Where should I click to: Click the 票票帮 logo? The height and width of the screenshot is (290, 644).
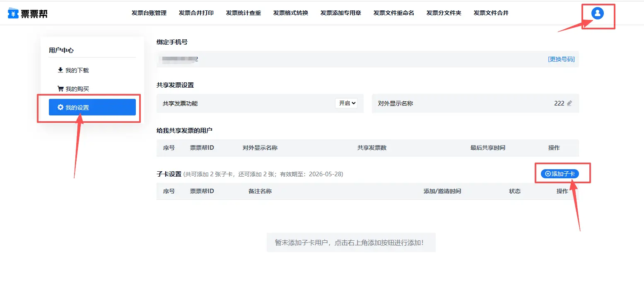point(28,13)
